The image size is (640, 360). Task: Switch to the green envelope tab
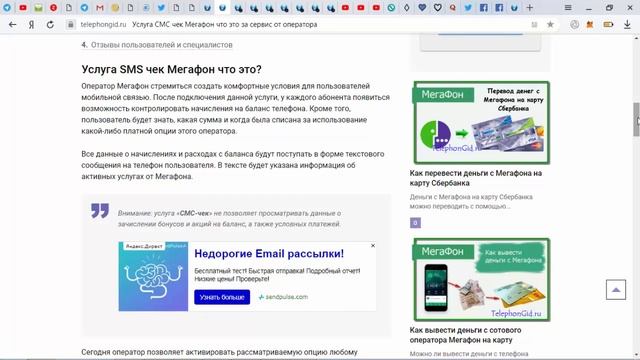(38, 7)
